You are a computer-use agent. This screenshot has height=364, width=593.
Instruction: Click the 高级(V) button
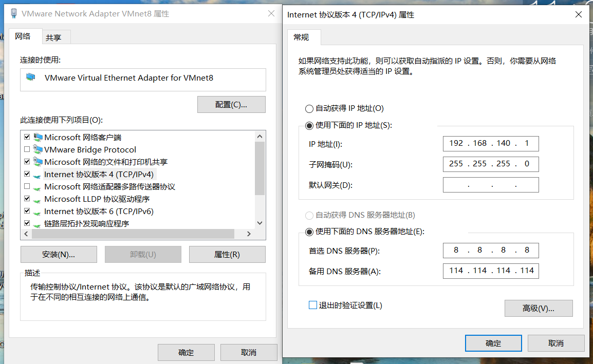pos(539,308)
